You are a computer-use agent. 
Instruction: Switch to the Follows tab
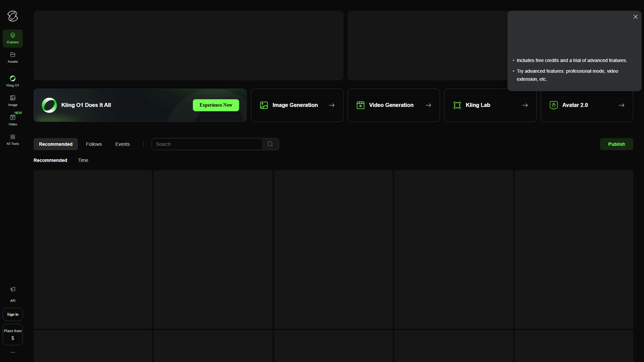tap(94, 144)
